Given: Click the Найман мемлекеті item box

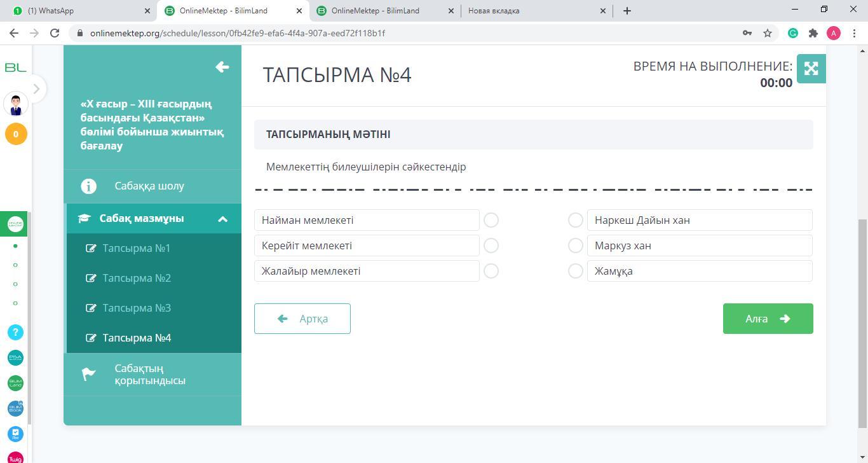Looking at the screenshot, I should (367, 220).
